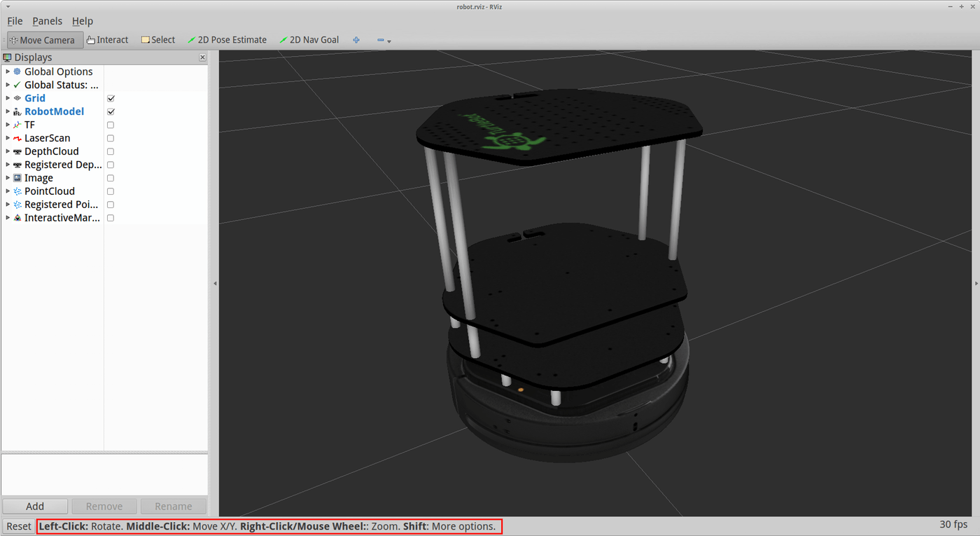Click the InteractiveMarkers display icon
This screenshot has height=536, width=980.
pyautogui.click(x=17, y=218)
